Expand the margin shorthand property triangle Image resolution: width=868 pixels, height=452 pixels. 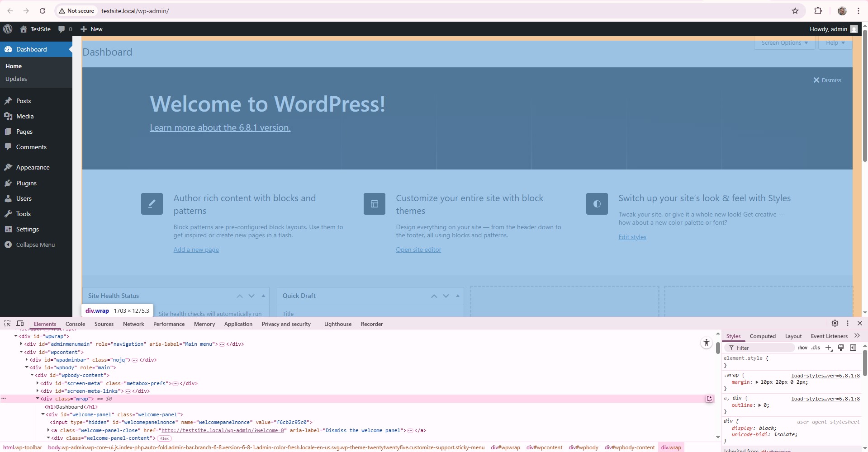[757, 382]
